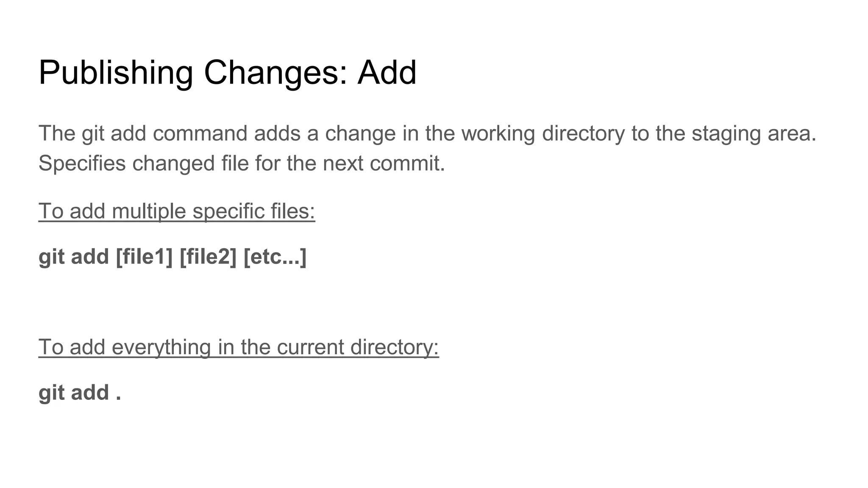
Task: Click the "[etc...]" placeholder in the command
Action: point(275,257)
